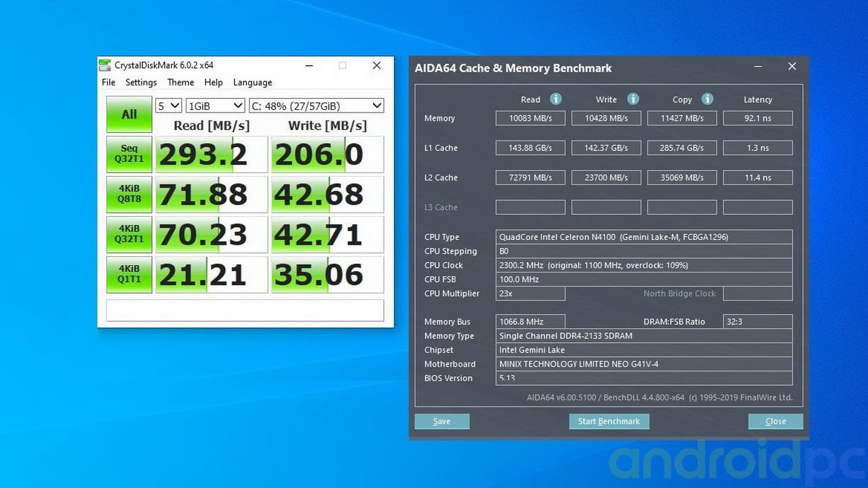Click the L2 Cache read value 72791 MB/s
Screen dimensions: 868x488
click(530, 178)
